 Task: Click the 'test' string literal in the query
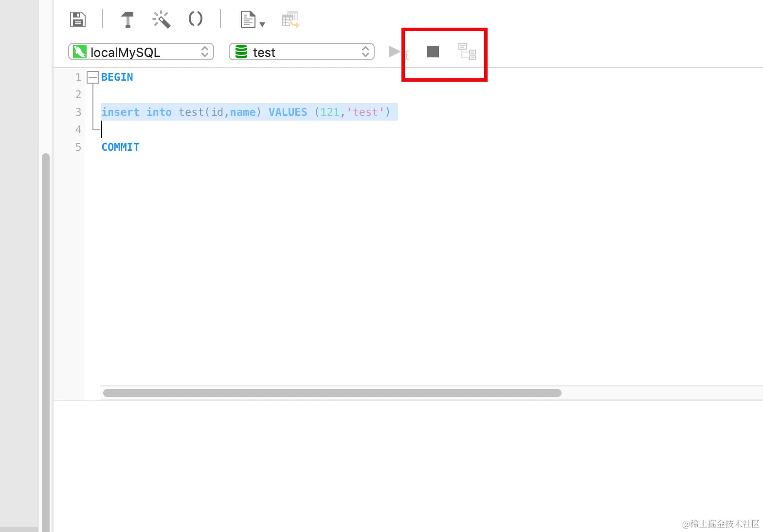365,112
